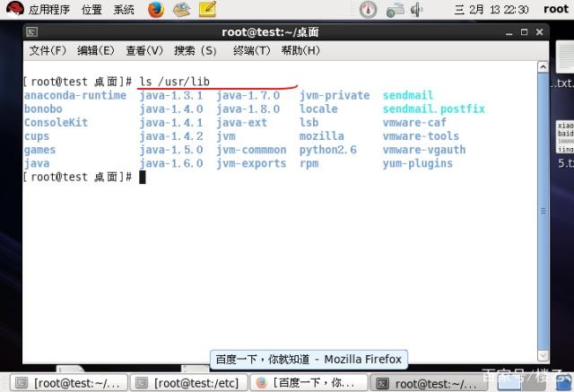Image resolution: width=574 pixels, height=392 pixels.
Task: Click the 'locale' entry
Action: click(x=318, y=109)
